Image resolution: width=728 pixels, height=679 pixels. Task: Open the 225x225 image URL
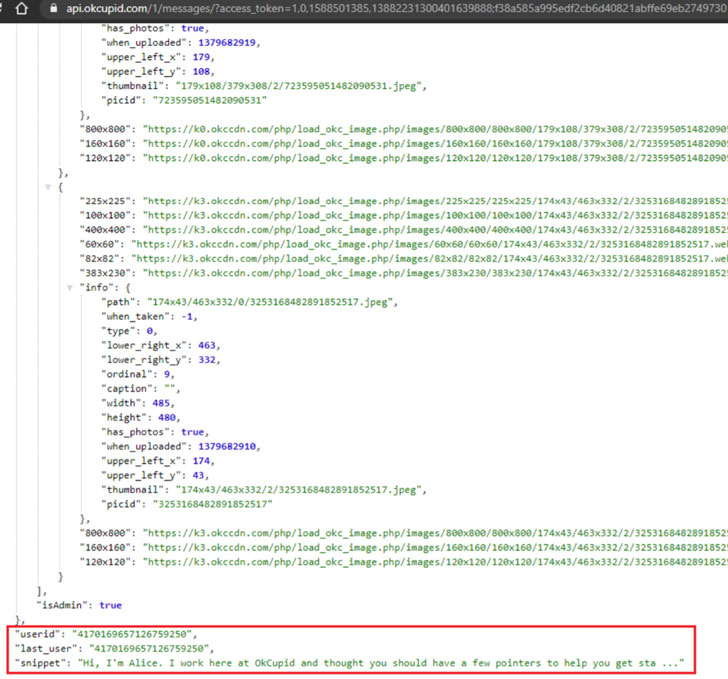[435, 201]
